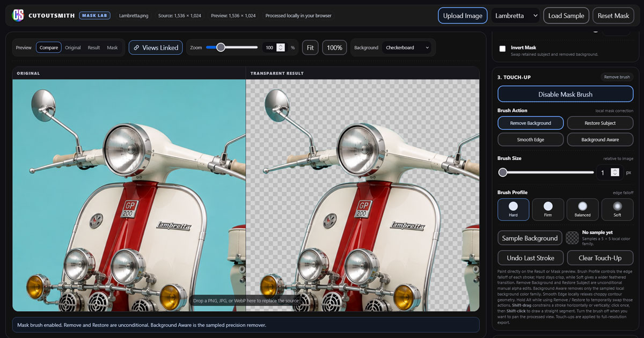Click the Clear Touch-Up button
Image resolution: width=644 pixels, height=338 pixels.
600,258
